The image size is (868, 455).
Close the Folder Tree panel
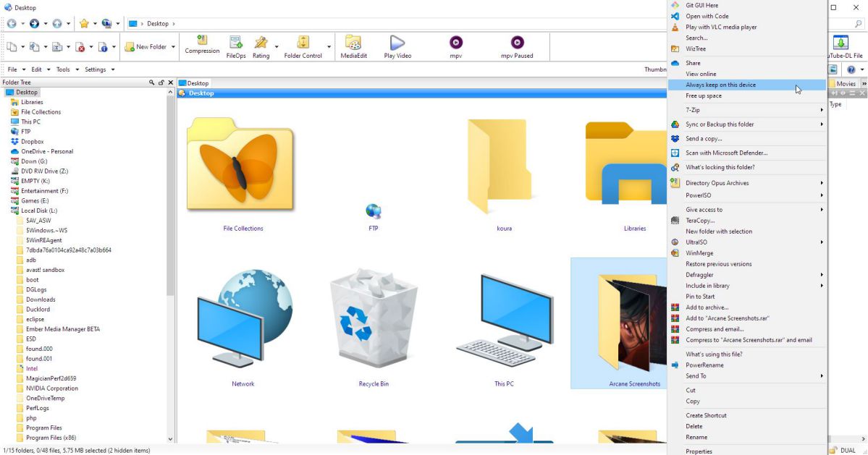tap(170, 83)
